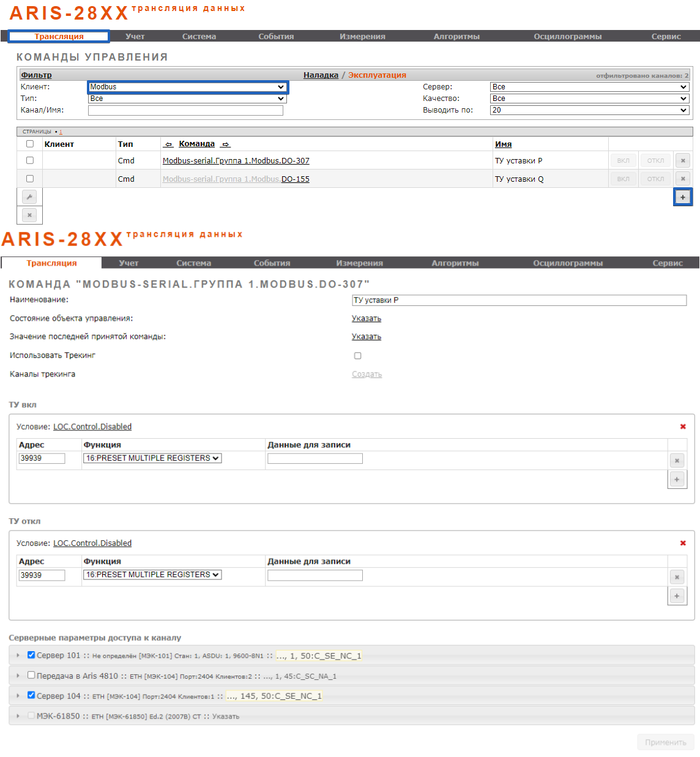Click the plus icon to add a command
This screenshot has height=757, width=700.
click(683, 197)
